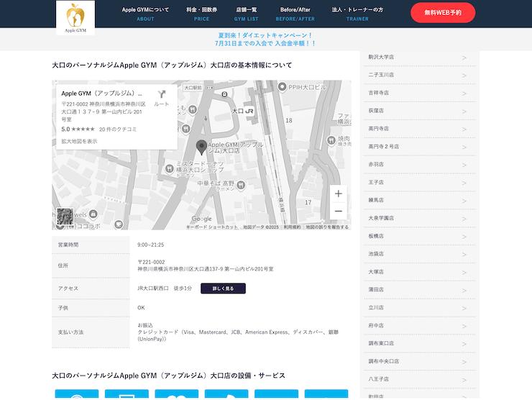Click the PPIH大口ビル map marker
Viewport: 532px width, 400px height.
[282, 87]
